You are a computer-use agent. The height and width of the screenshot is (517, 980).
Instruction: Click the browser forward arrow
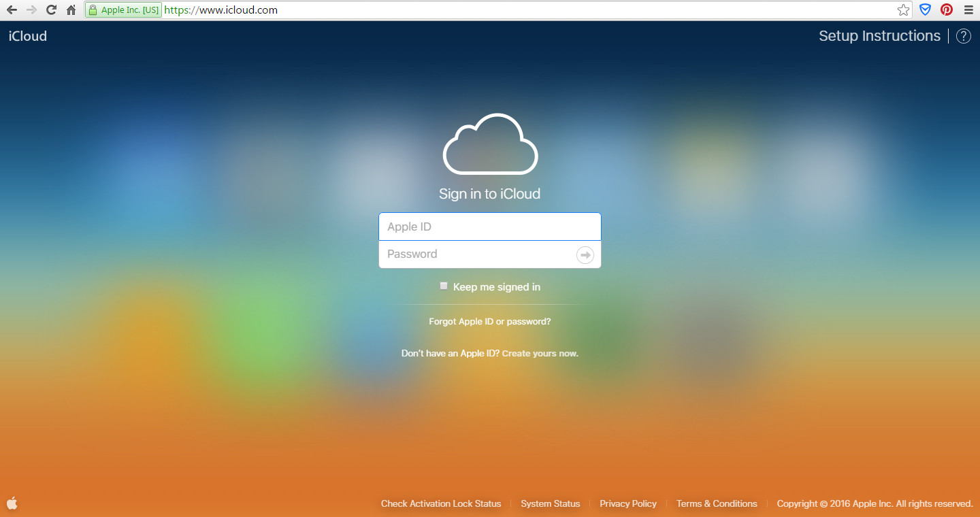click(x=31, y=10)
